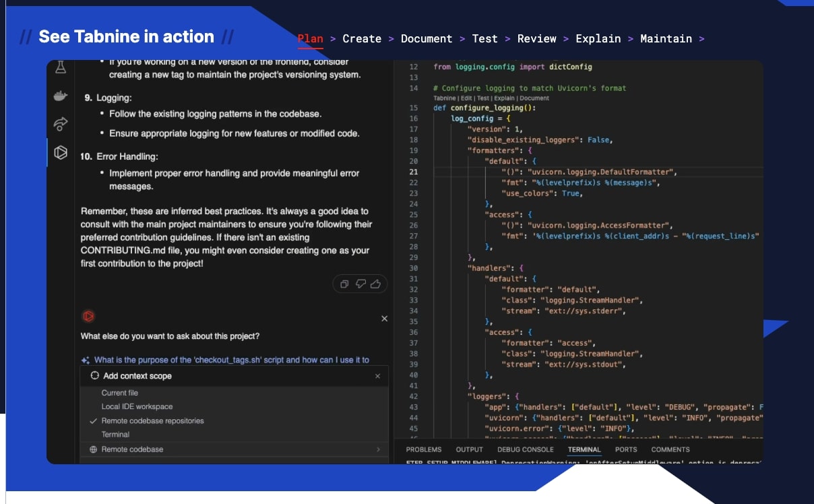The image size is (814, 504).
Task: Go to the Review step
Action: pyautogui.click(x=537, y=38)
